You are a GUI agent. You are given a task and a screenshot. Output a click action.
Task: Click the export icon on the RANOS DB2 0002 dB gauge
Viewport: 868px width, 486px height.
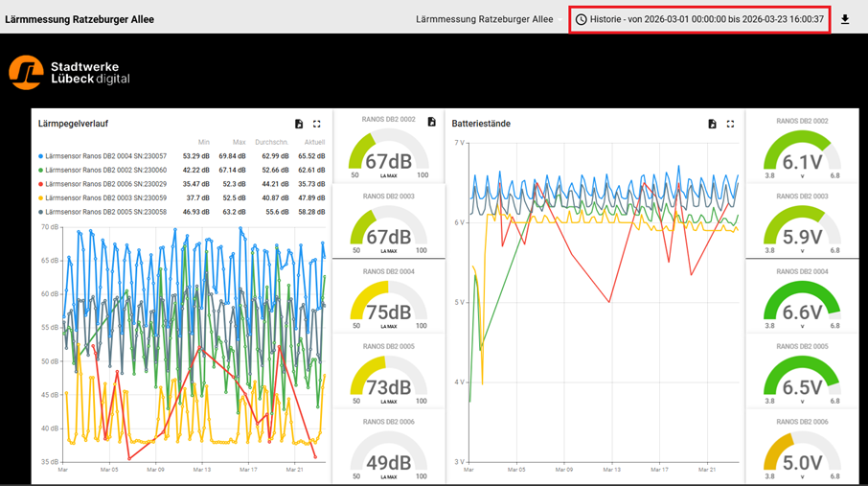pyautogui.click(x=431, y=122)
